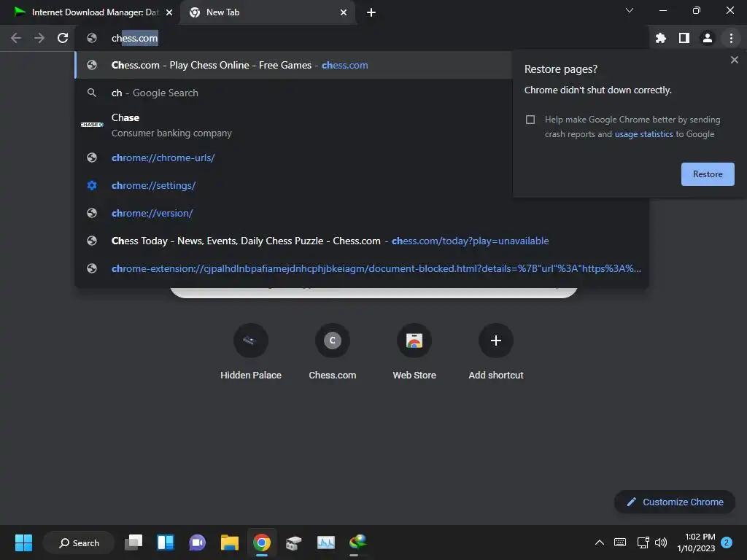Open the Chrome profile avatar

708,38
